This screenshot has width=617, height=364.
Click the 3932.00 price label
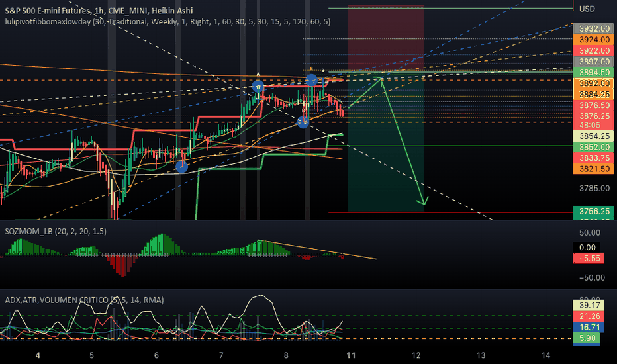point(593,28)
